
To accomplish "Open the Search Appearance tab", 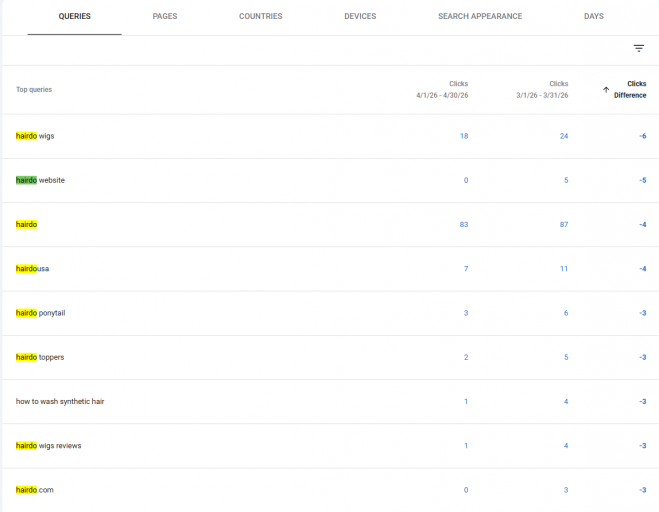I will 480,16.
